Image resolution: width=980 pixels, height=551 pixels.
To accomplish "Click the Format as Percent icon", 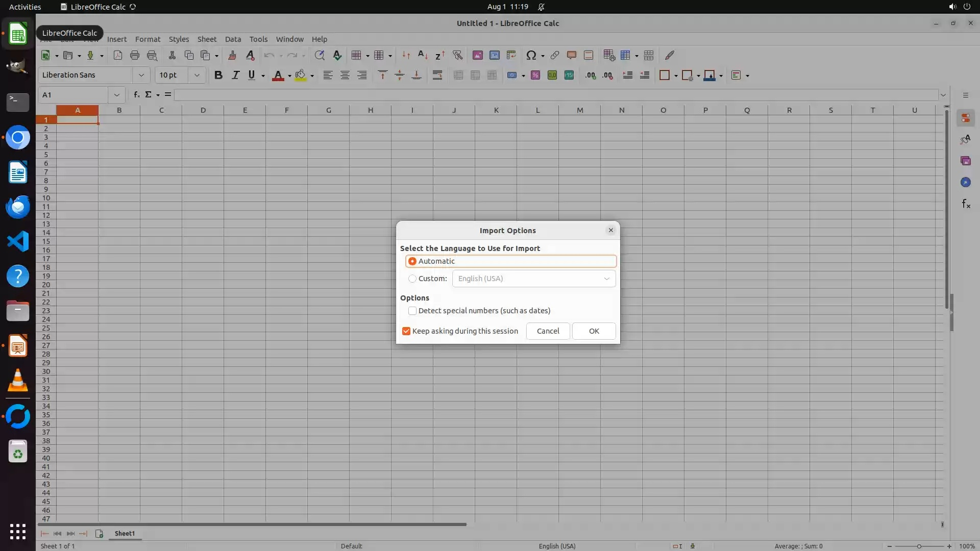I will click(535, 75).
